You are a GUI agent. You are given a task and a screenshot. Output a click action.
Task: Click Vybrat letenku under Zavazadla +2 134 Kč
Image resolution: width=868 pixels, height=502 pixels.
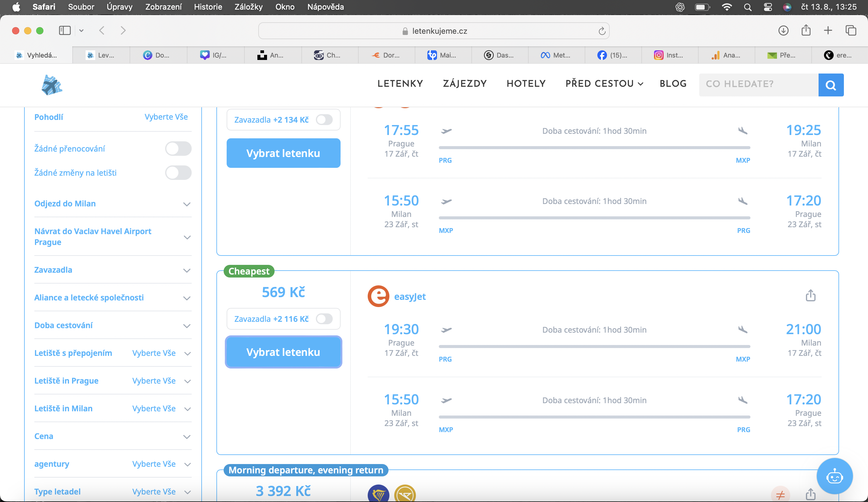[283, 153]
